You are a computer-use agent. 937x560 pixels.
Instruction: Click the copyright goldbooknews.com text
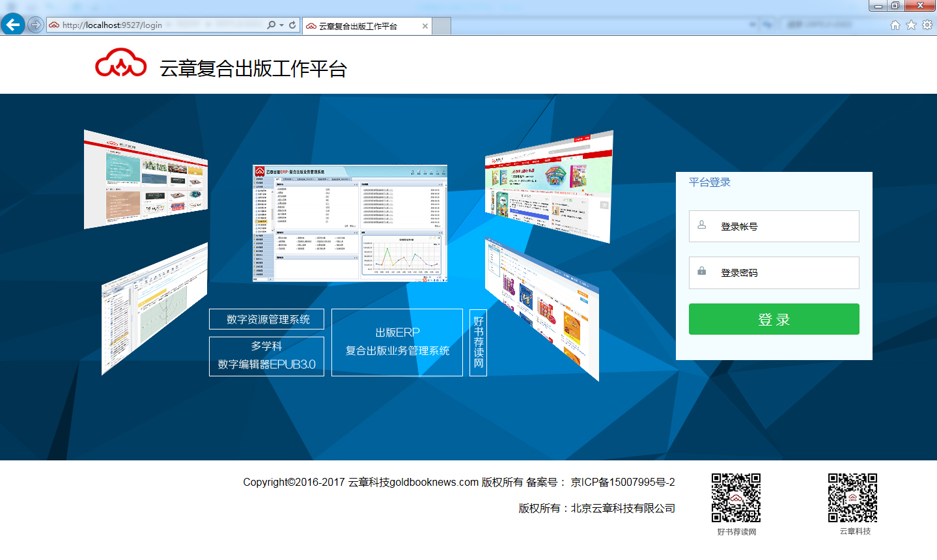point(459,483)
